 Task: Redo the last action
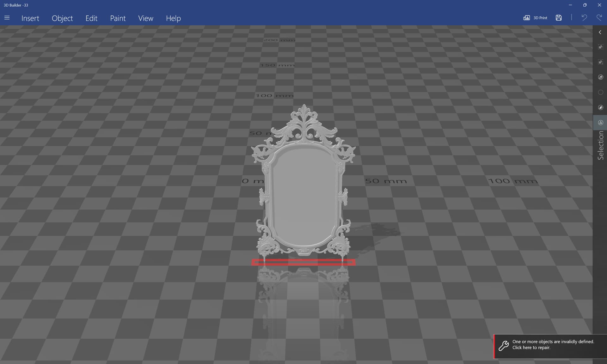[599, 18]
